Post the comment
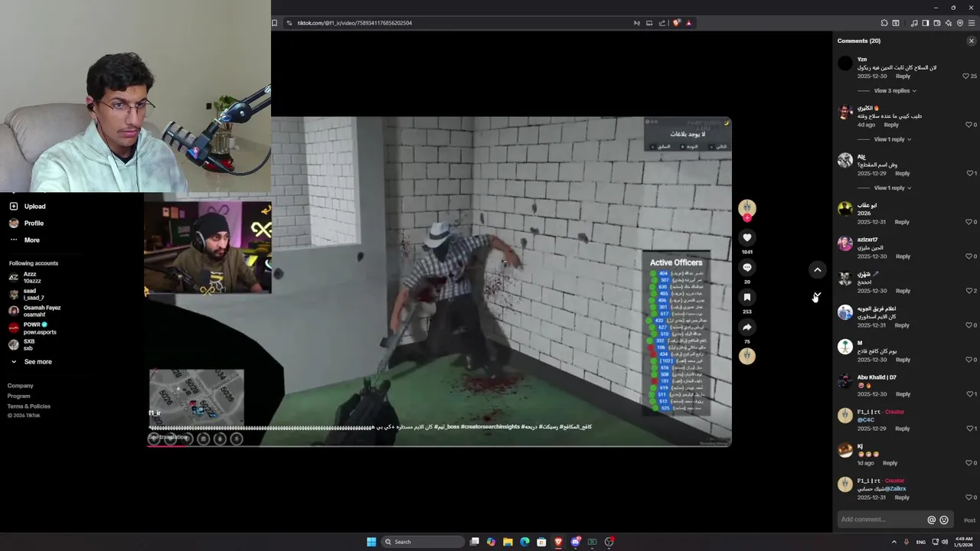This screenshot has width=980, height=551. coord(969,520)
